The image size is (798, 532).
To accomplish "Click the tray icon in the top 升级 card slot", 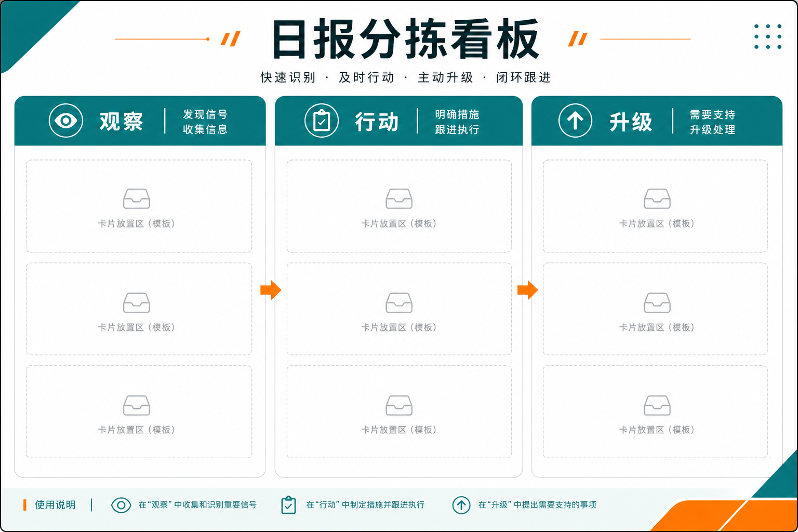I will coord(657,198).
